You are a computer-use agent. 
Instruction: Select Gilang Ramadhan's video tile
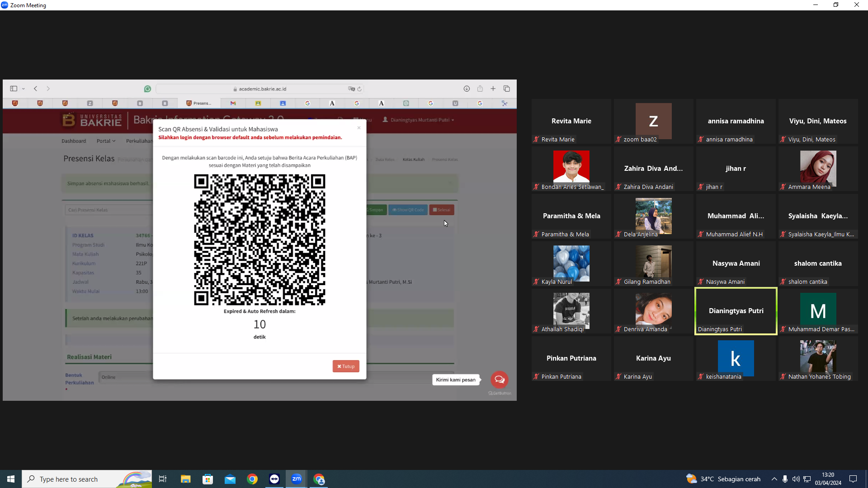pyautogui.click(x=654, y=264)
